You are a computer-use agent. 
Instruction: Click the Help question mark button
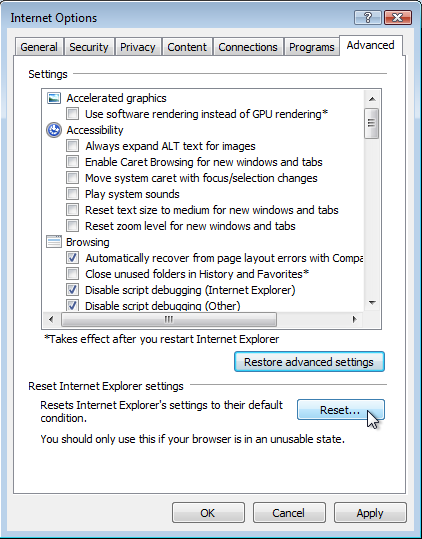click(367, 18)
